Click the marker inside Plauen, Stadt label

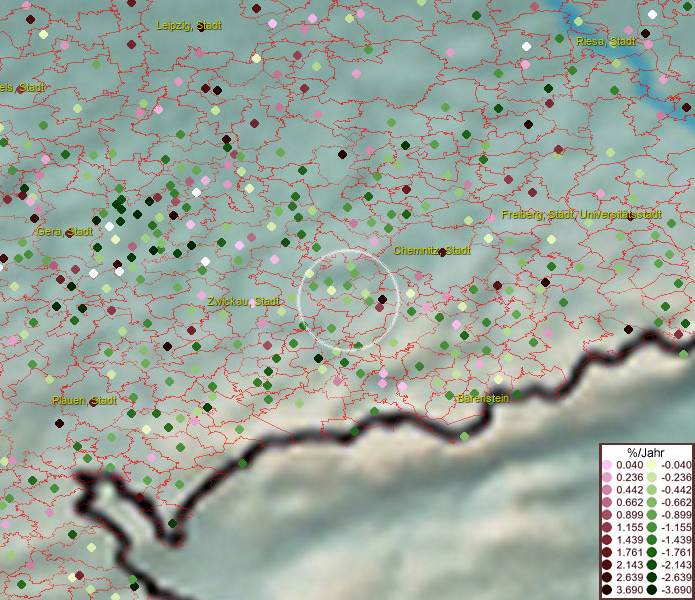coord(94,402)
